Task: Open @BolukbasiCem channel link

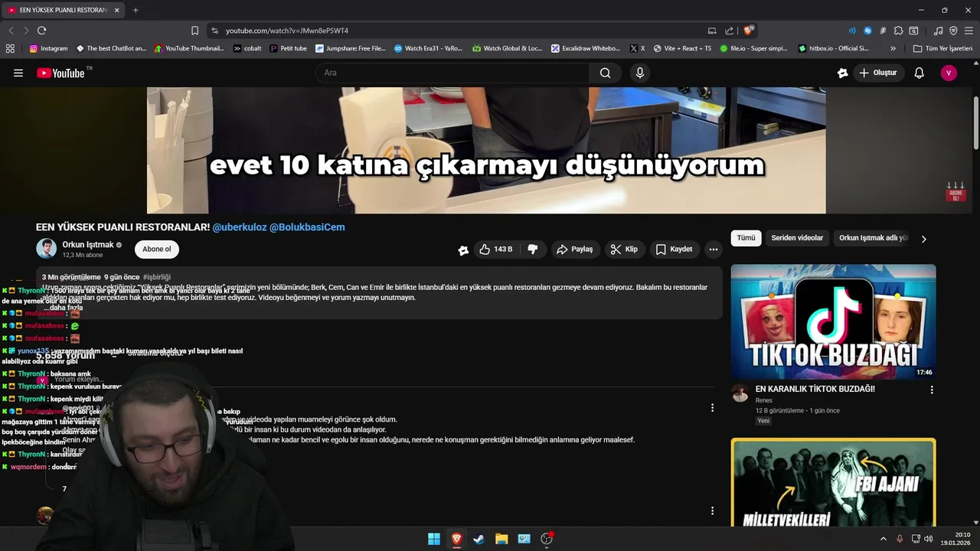Action: coord(307,227)
